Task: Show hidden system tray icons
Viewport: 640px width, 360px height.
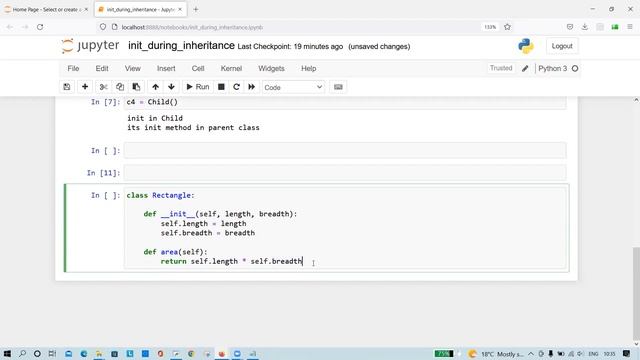Action: 531,354
